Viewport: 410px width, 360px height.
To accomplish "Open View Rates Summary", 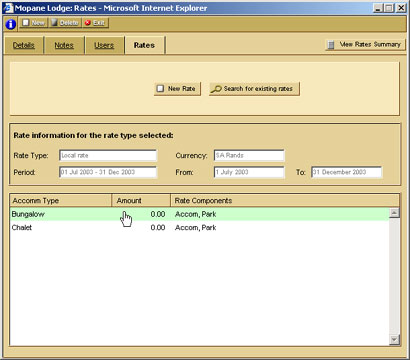I will point(365,44).
